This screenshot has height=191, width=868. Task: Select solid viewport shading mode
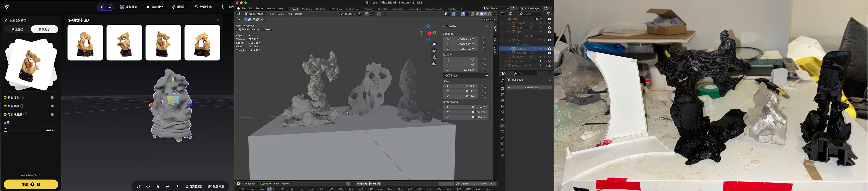pos(482,14)
